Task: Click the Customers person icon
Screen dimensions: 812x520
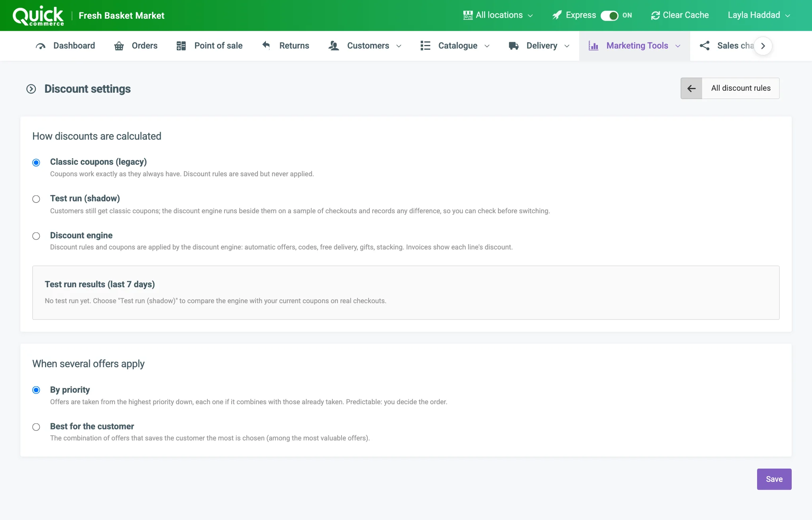Action: 334,46
